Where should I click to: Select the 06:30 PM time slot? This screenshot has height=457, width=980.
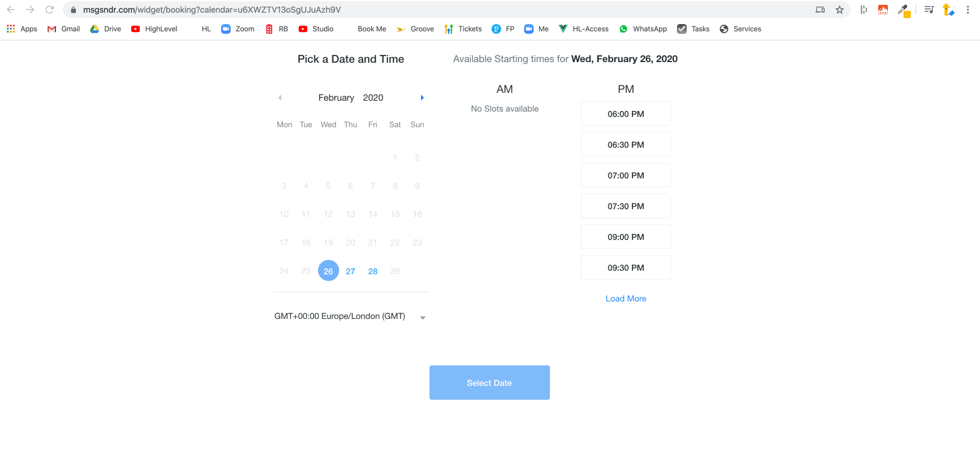pyautogui.click(x=626, y=144)
